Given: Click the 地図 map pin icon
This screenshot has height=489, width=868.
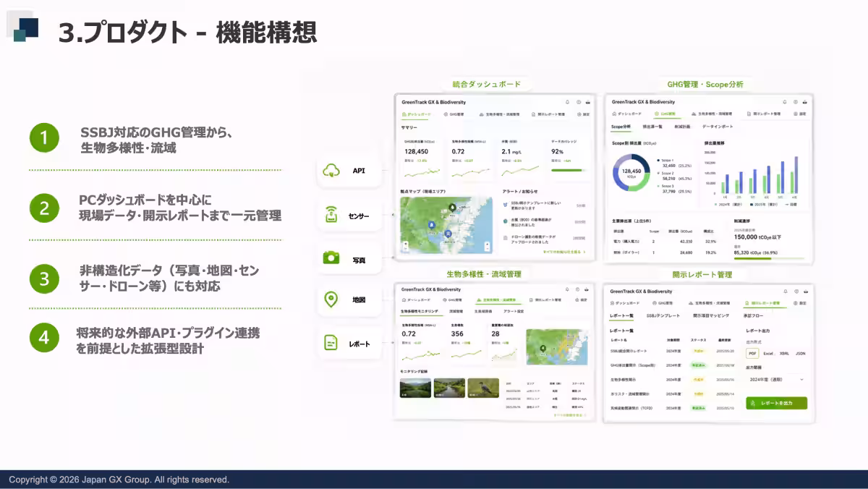Looking at the screenshot, I should pyautogui.click(x=331, y=299).
